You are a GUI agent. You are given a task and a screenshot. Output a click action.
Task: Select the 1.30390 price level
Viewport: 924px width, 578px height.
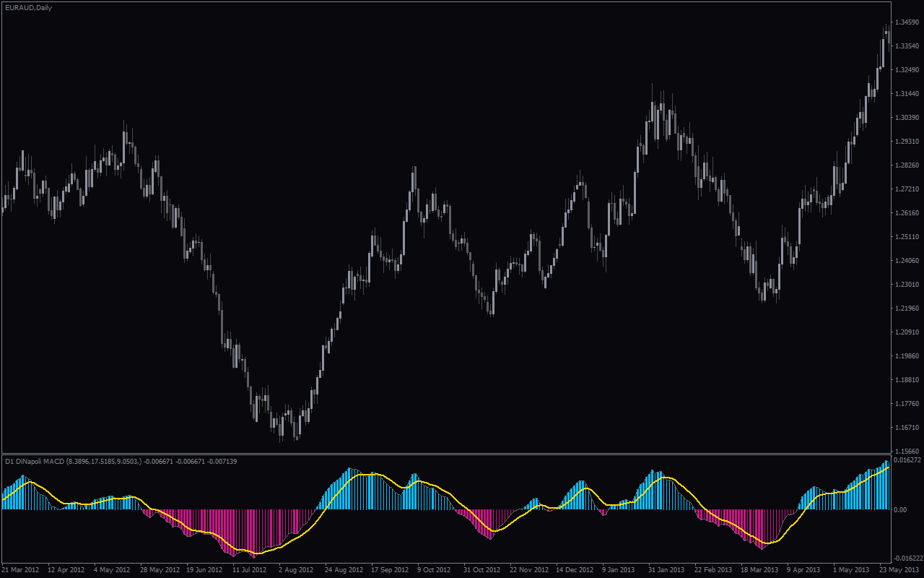coord(907,118)
